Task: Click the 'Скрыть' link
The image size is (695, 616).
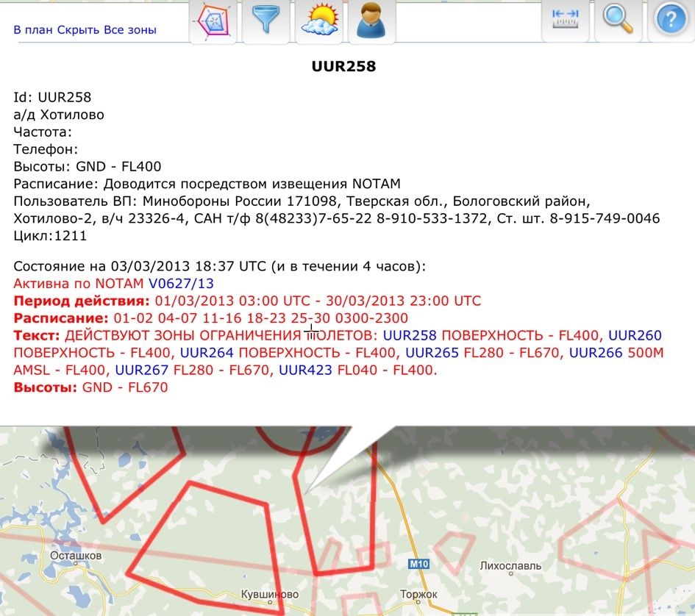Action: click(x=79, y=30)
